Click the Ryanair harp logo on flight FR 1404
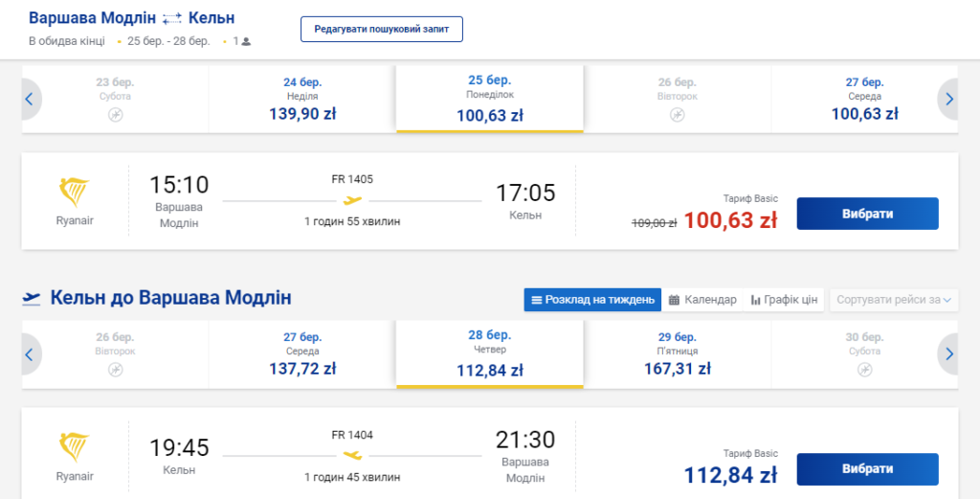The width and height of the screenshot is (980, 499). pos(75,447)
